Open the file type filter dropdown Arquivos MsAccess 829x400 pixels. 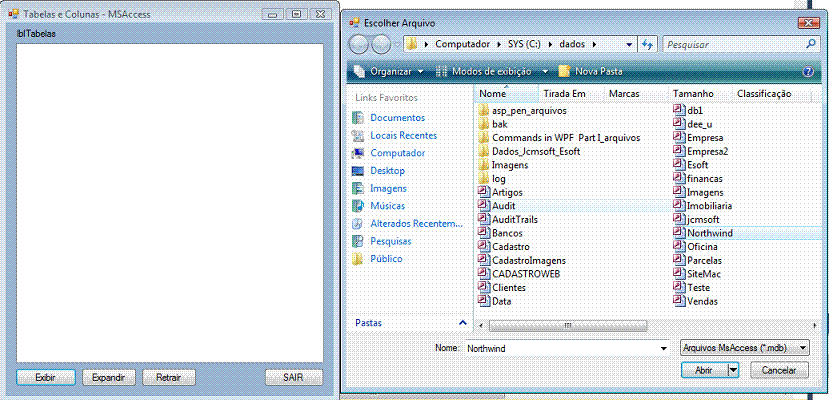click(744, 348)
